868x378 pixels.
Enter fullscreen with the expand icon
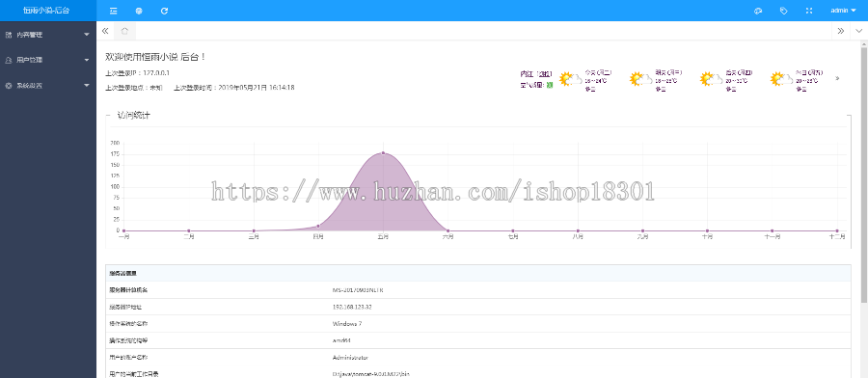(x=809, y=11)
